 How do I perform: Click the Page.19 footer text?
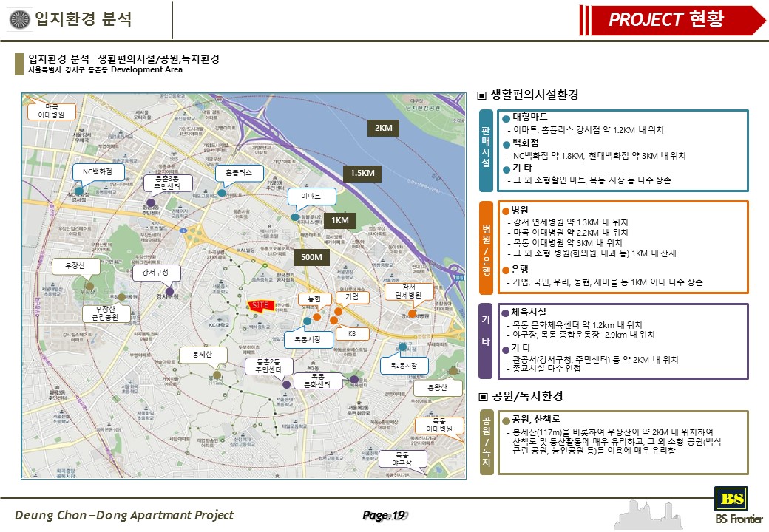pos(384,515)
